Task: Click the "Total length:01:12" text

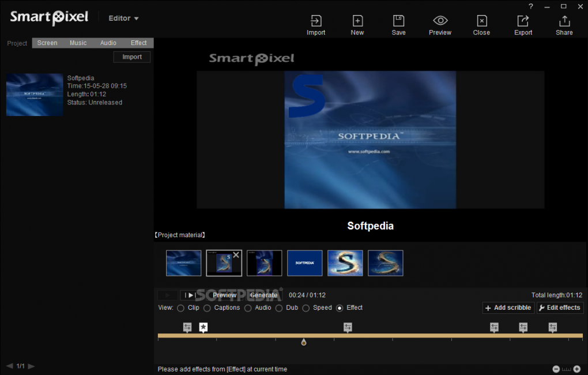Action: (557, 295)
